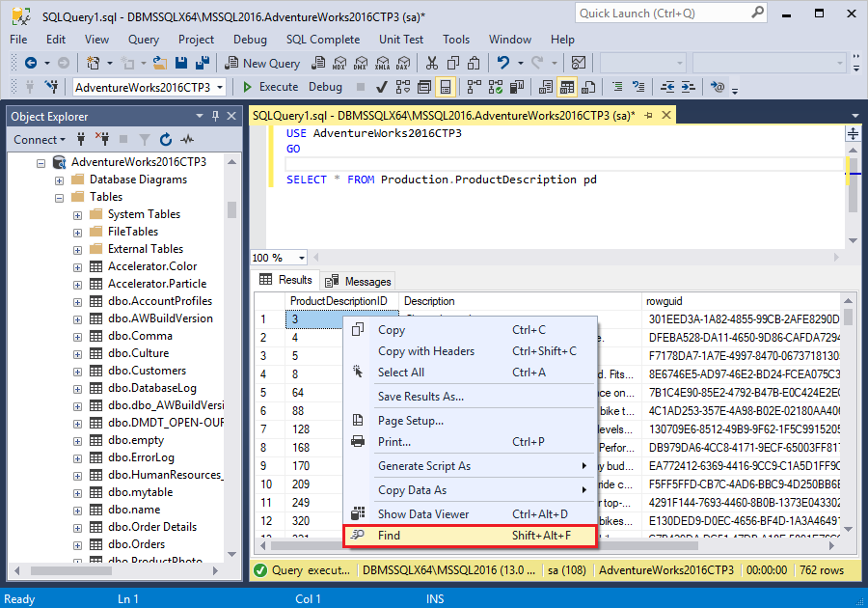Switch to Results to File mode
Screen dimensions: 868x608
588,87
